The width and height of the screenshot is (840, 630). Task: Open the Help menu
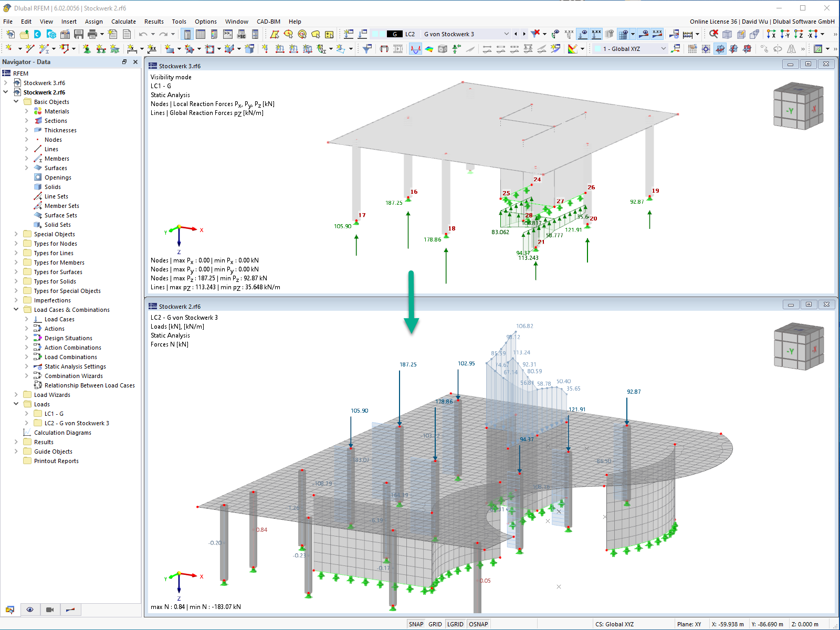point(295,22)
